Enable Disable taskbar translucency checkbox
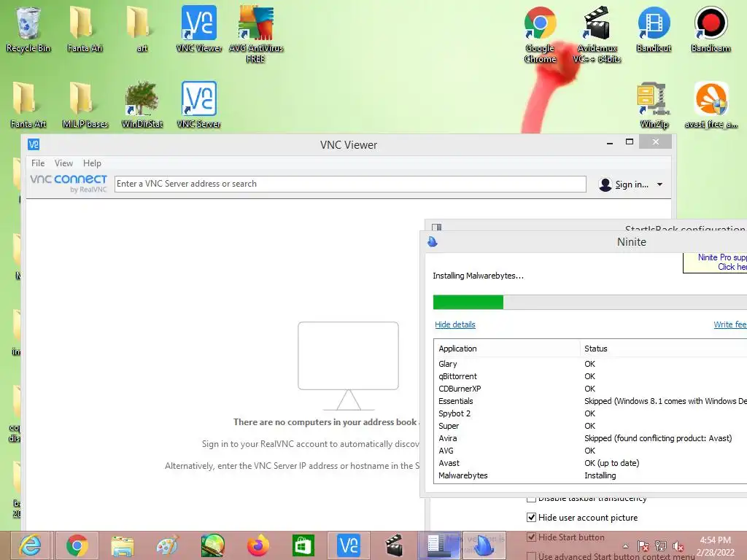Image resolution: width=747 pixels, height=560 pixels. [531, 499]
